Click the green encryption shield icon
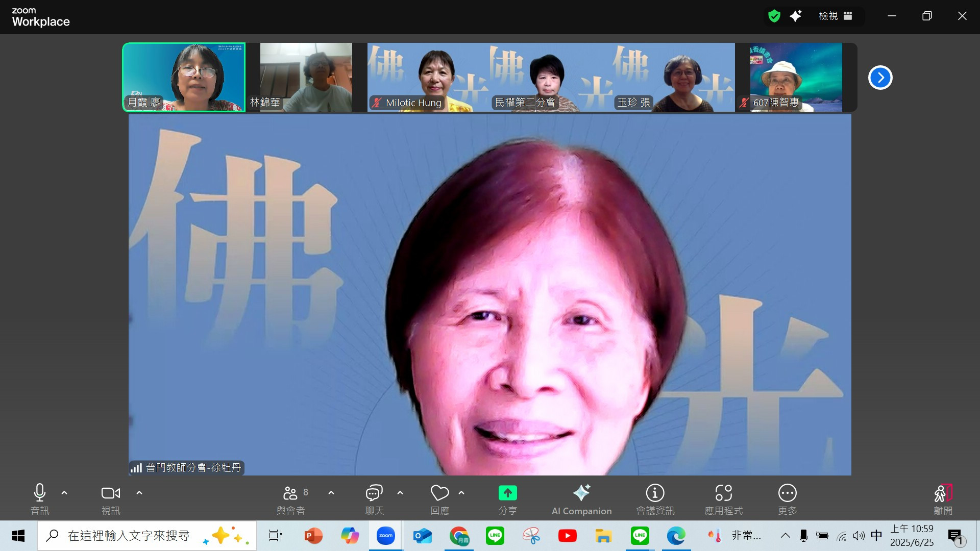The width and height of the screenshot is (980, 551). coord(774,16)
